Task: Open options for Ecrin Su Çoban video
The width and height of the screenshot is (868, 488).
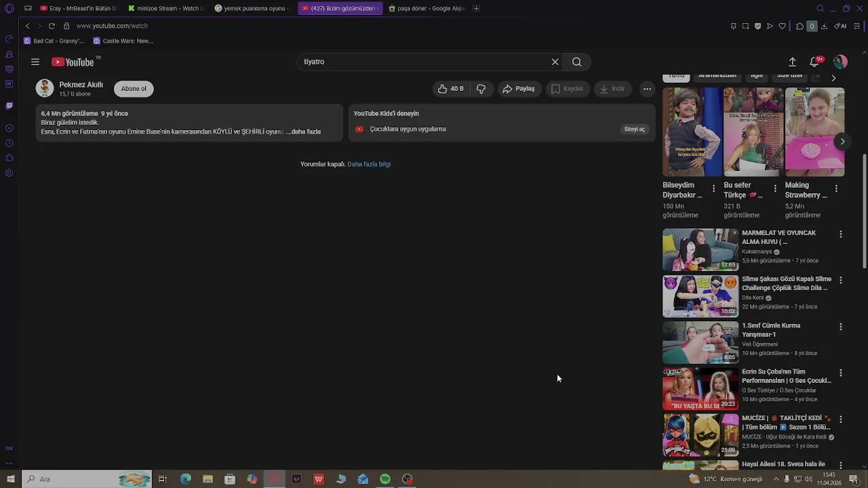Action: point(841,373)
